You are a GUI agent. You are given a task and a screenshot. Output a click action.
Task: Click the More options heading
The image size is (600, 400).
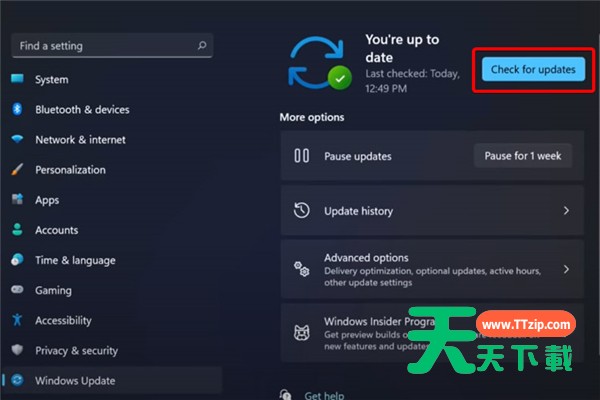tap(311, 117)
